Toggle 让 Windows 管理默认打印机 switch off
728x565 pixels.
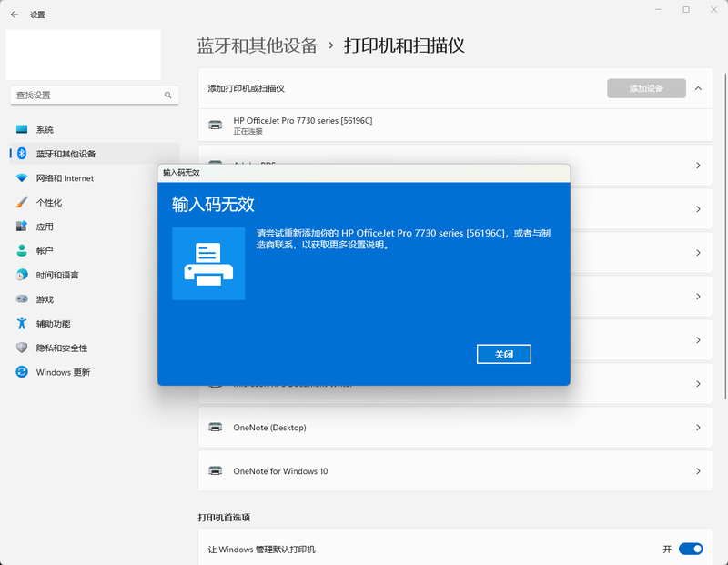tap(691, 549)
